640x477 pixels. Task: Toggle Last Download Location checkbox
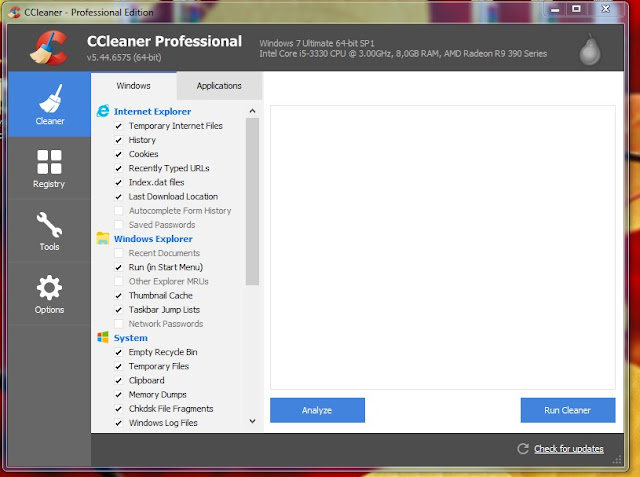point(118,197)
